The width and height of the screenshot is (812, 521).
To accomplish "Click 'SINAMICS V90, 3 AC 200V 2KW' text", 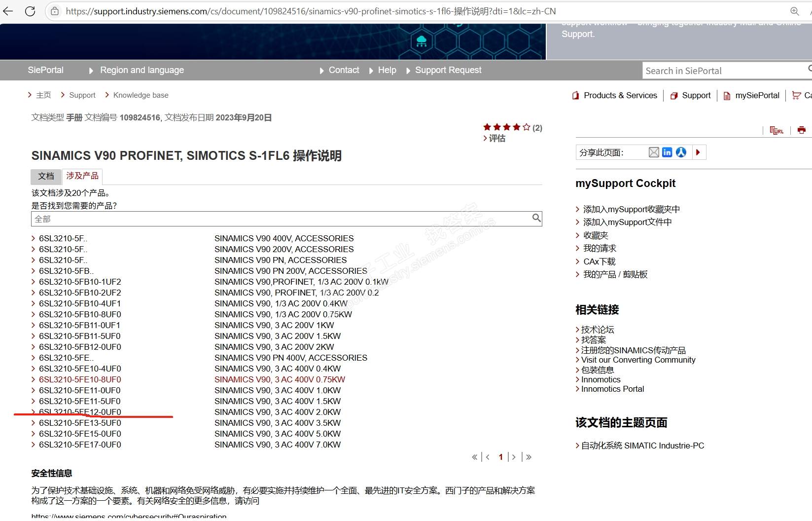I will (x=274, y=347).
